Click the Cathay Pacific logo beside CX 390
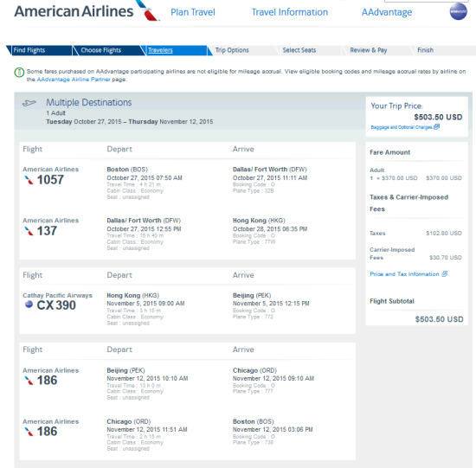476x468 pixels. [x=29, y=305]
